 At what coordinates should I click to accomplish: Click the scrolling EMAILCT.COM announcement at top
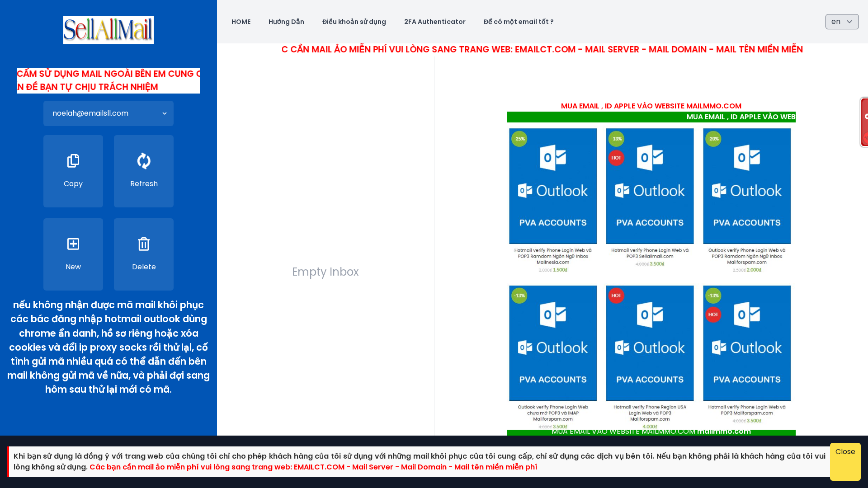(x=542, y=49)
